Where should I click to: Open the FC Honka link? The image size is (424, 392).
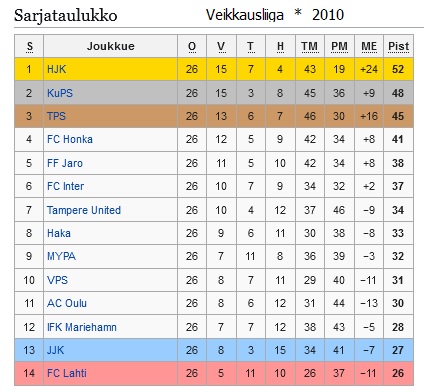coord(70,139)
